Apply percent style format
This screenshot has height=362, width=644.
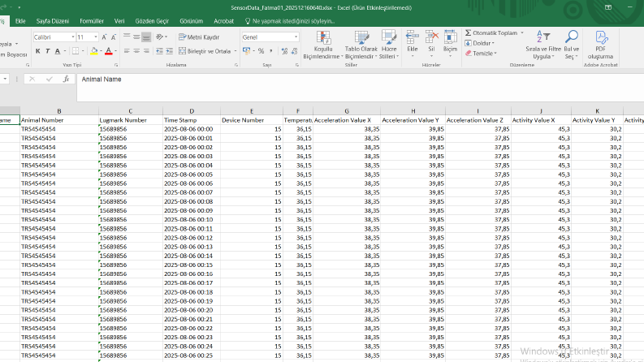tap(261, 51)
